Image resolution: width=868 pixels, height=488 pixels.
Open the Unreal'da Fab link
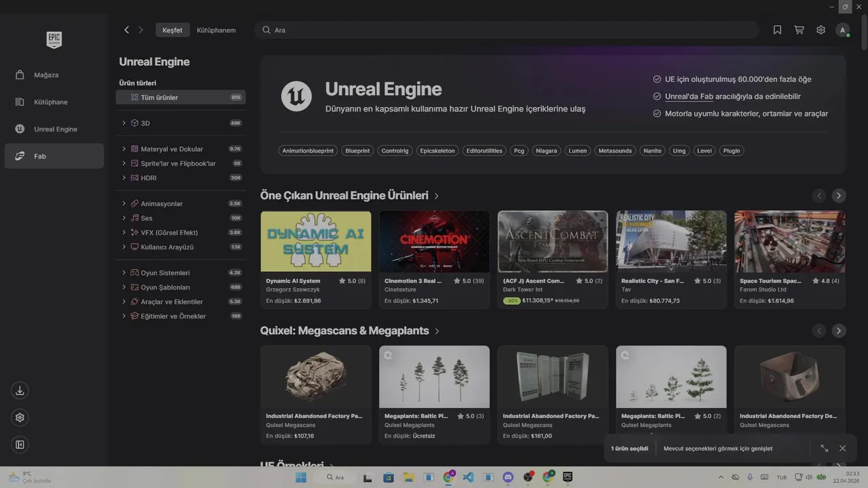[x=689, y=97]
